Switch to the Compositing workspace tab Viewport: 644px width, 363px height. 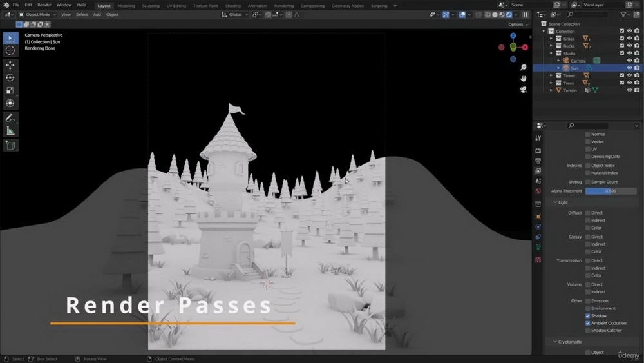(312, 6)
